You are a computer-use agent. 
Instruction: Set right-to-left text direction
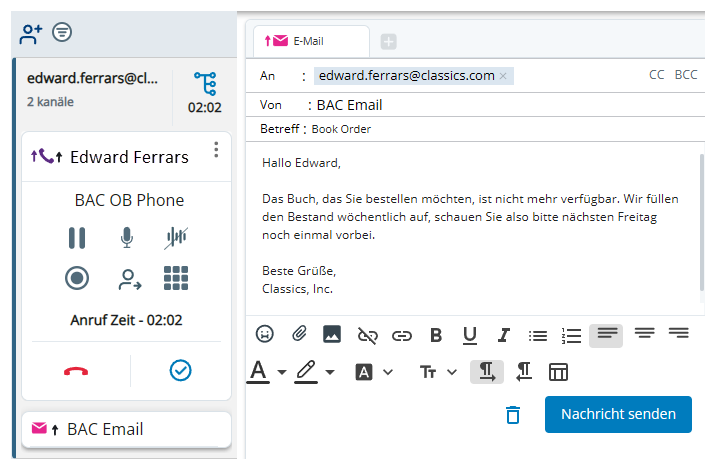point(524,372)
